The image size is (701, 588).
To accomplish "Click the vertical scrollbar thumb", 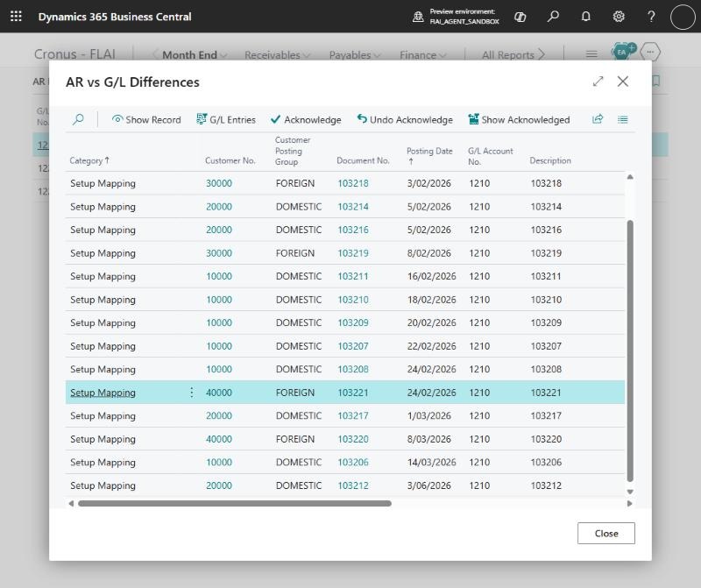I will tap(630, 351).
